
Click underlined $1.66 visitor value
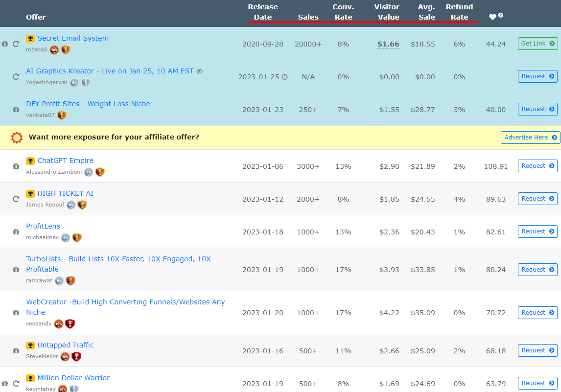click(388, 45)
